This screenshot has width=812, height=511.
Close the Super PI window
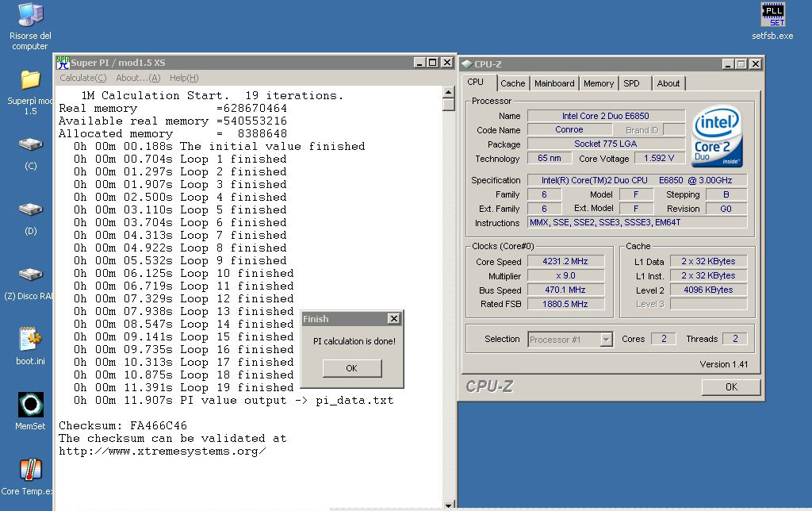[x=447, y=63]
